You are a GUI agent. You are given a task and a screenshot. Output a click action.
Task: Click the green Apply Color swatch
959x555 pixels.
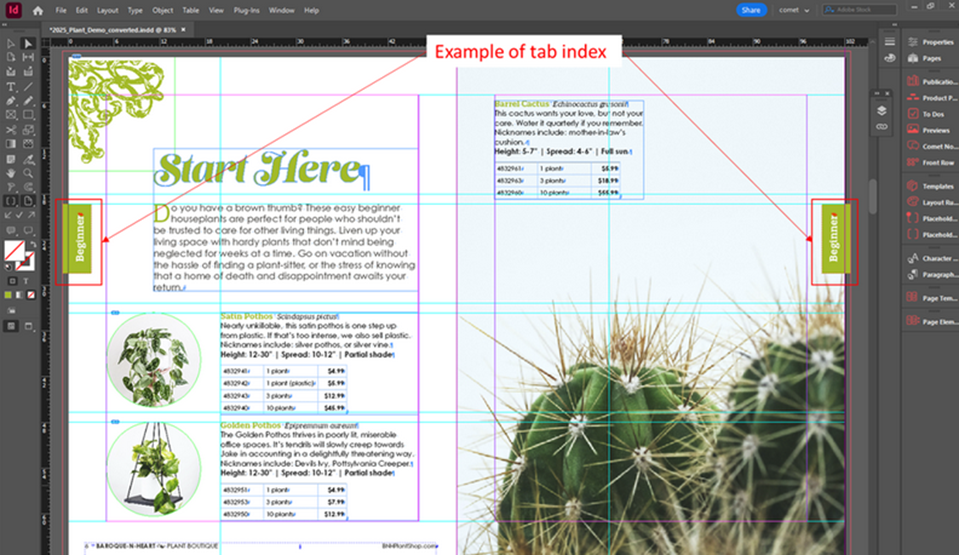coord(9,295)
